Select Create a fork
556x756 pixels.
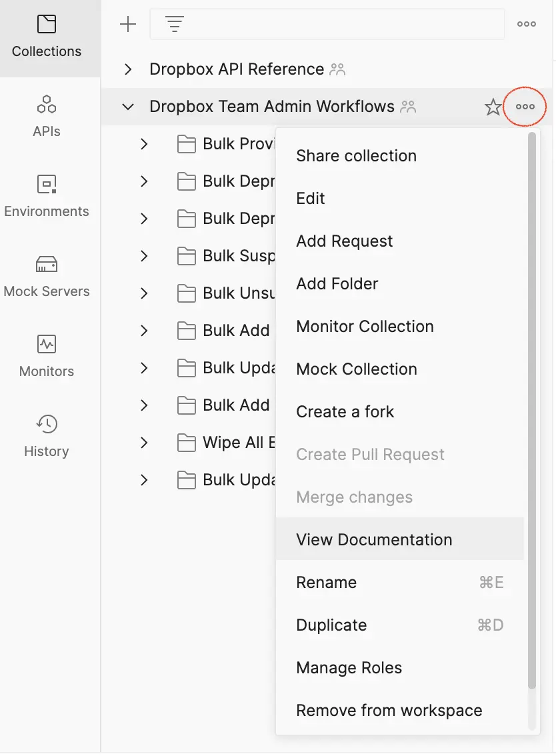click(400, 412)
